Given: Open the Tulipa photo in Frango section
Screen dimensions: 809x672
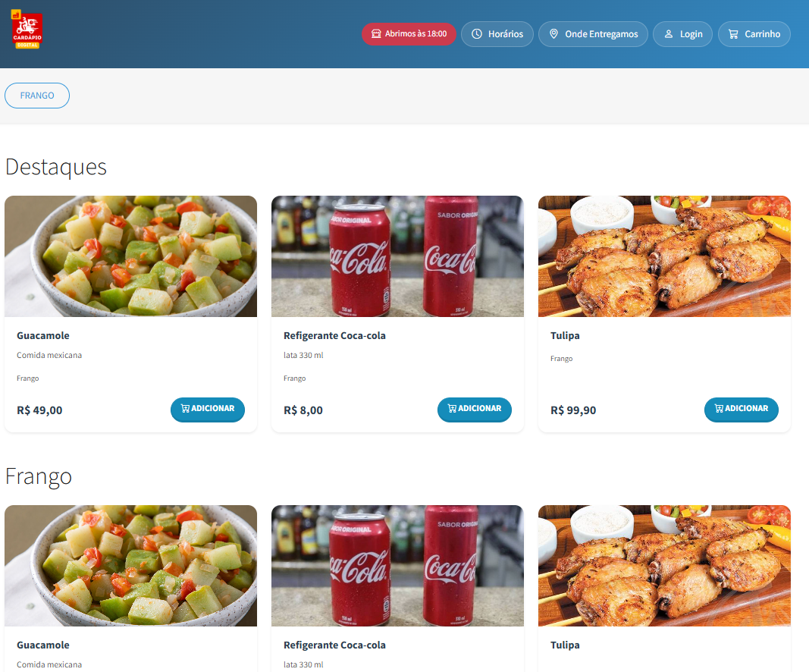Looking at the screenshot, I should coord(664,566).
